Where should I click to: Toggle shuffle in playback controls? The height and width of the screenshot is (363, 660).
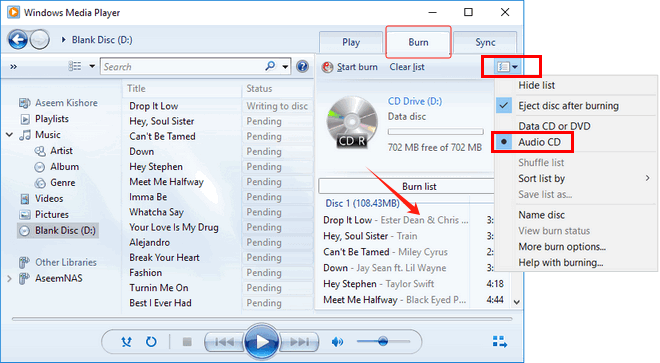coord(126,342)
